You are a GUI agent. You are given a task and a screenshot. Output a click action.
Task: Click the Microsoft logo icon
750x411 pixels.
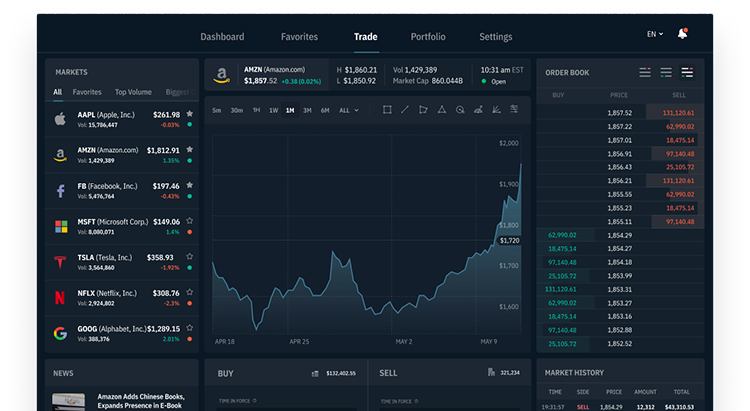(x=61, y=226)
